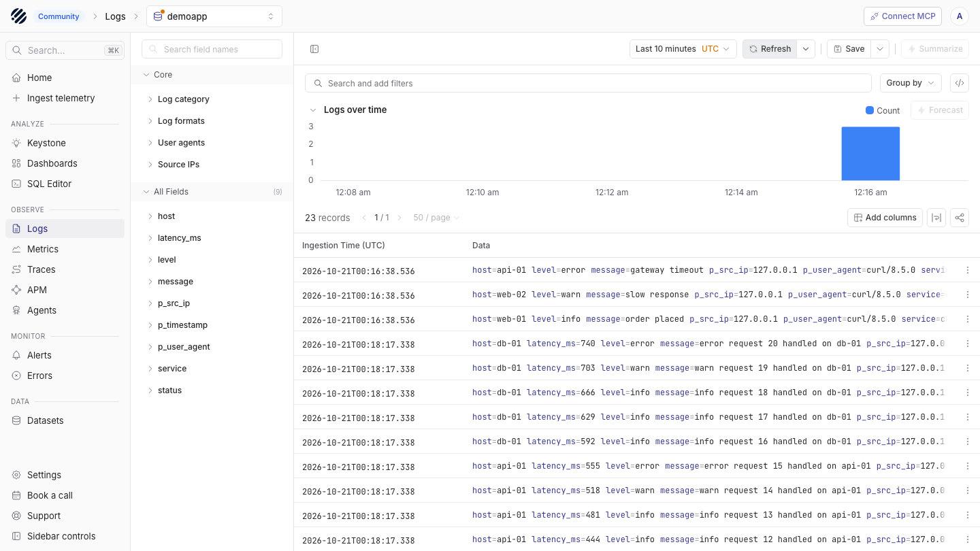
Task: Open the Errors page
Action: 65,375
